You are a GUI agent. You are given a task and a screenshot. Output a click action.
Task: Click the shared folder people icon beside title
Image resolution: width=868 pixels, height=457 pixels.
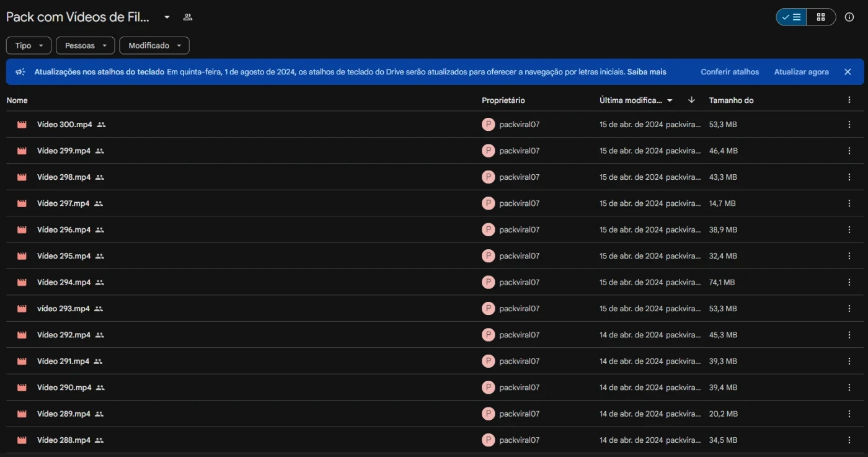(187, 17)
